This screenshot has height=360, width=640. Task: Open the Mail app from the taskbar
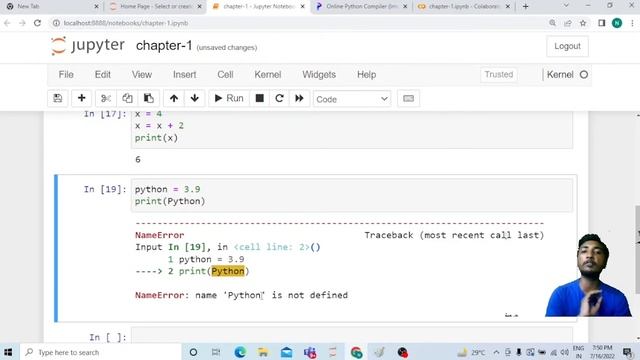[x=287, y=352]
